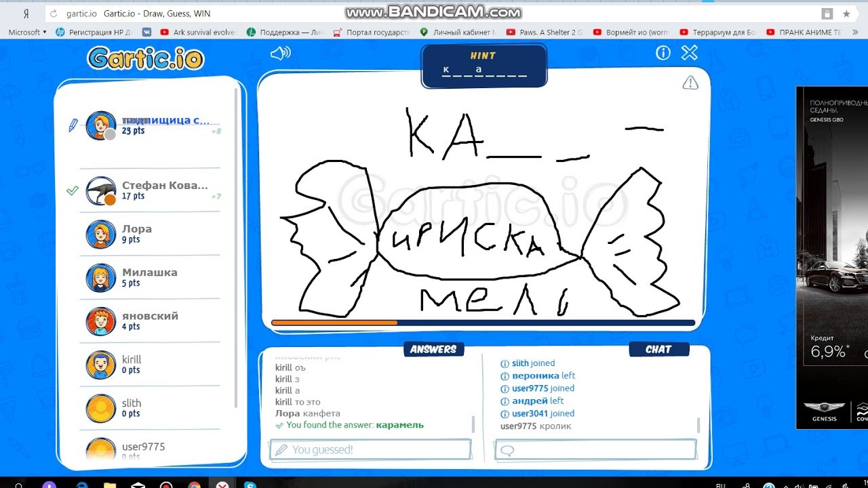The image size is (868, 488).
Task: Mute the game sound speaker icon
Action: (280, 54)
